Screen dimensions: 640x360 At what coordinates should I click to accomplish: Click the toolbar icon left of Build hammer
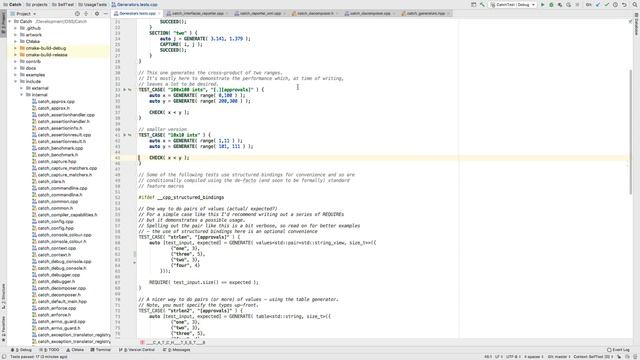[473, 4]
